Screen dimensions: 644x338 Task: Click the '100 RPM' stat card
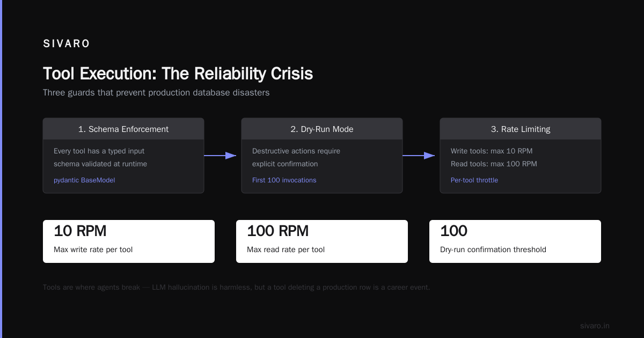click(322, 241)
